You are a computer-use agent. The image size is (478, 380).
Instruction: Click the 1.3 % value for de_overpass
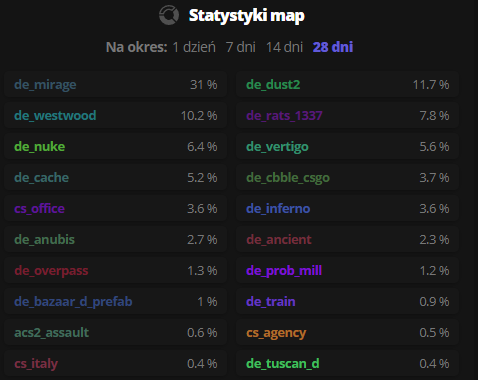[202, 271]
